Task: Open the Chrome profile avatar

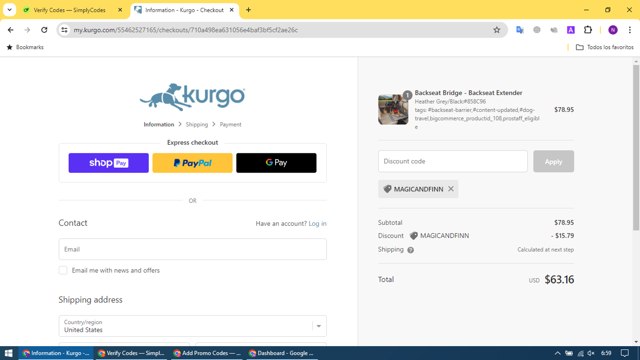Action: (613, 30)
